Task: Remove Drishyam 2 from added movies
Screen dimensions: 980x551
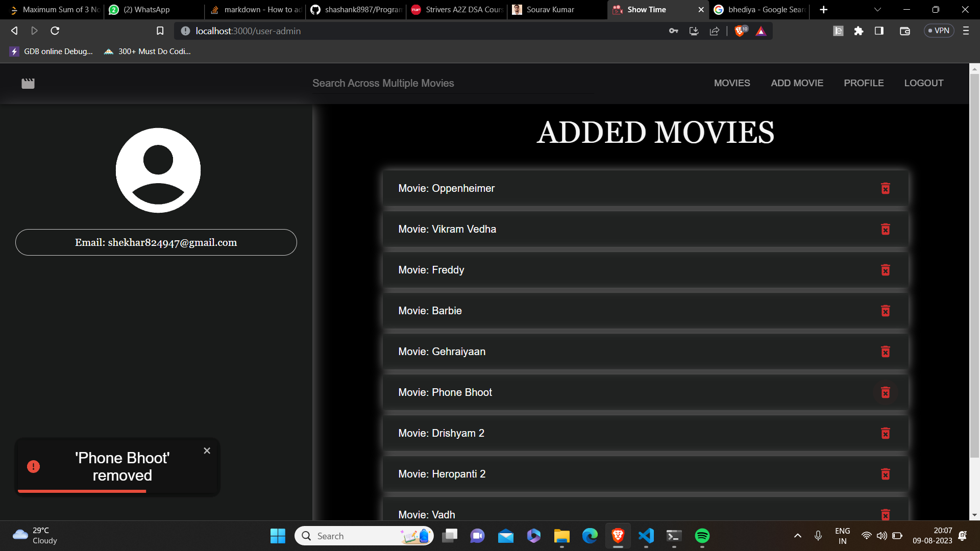Action: click(x=885, y=433)
